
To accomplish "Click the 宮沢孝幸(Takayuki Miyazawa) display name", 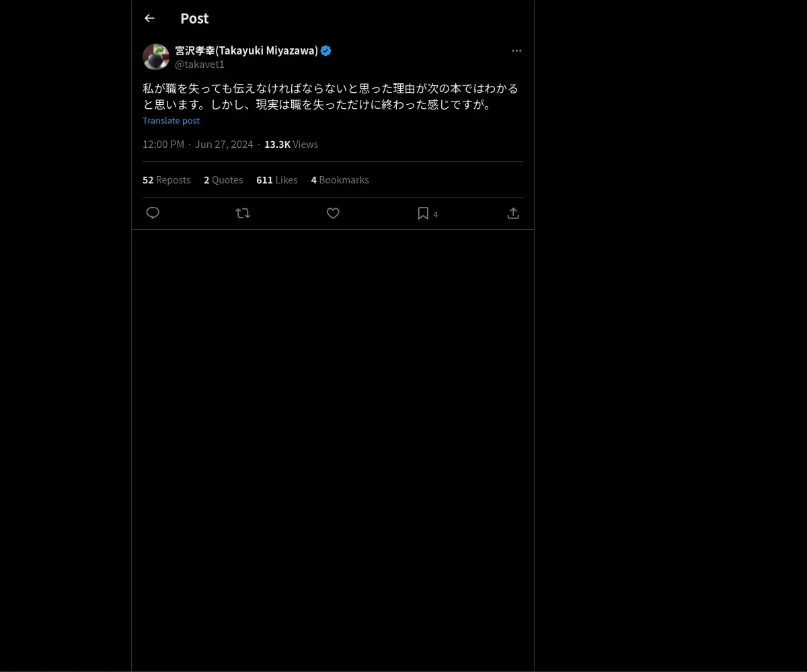I will [x=246, y=50].
